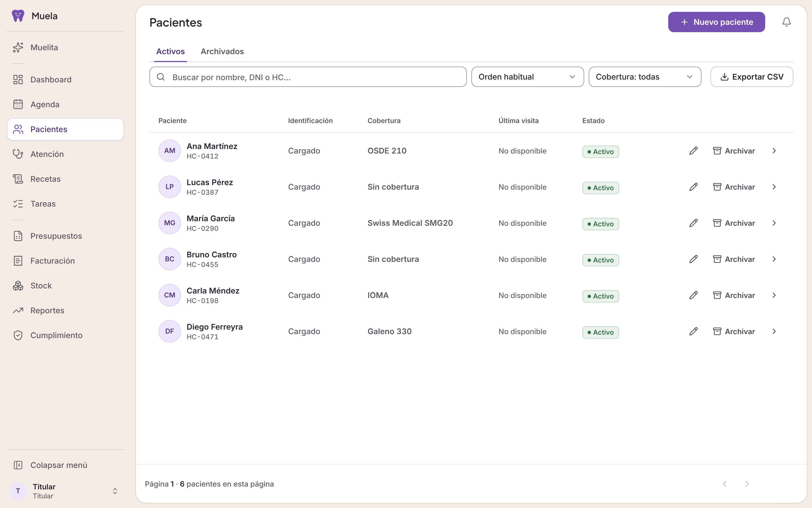Screen dimensions: 812x508
Task: Open Recetas from the sidebar
Action: (65, 179)
